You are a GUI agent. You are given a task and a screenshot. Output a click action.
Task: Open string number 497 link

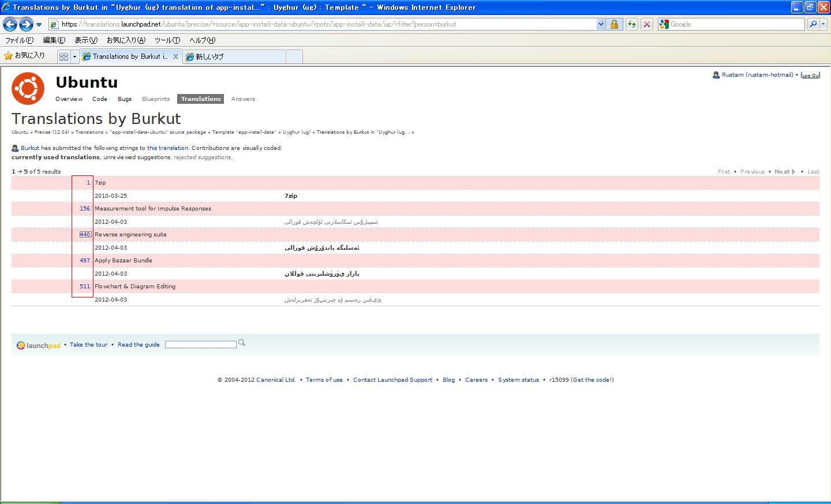pyautogui.click(x=85, y=261)
